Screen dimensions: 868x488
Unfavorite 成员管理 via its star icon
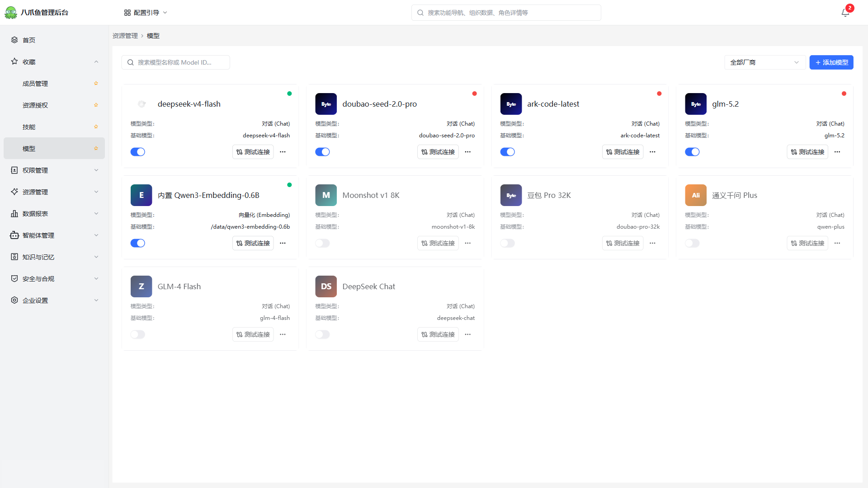pyautogui.click(x=96, y=83)
